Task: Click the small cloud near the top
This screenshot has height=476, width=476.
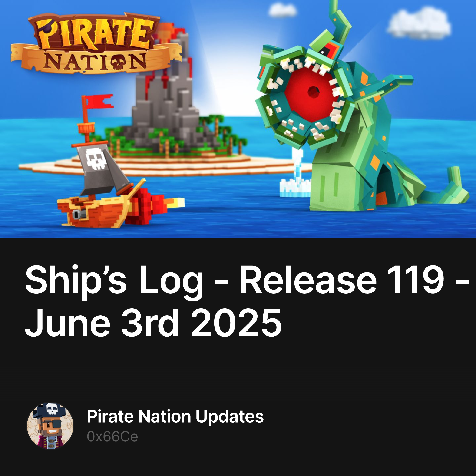Action: [x=282, y=10]
